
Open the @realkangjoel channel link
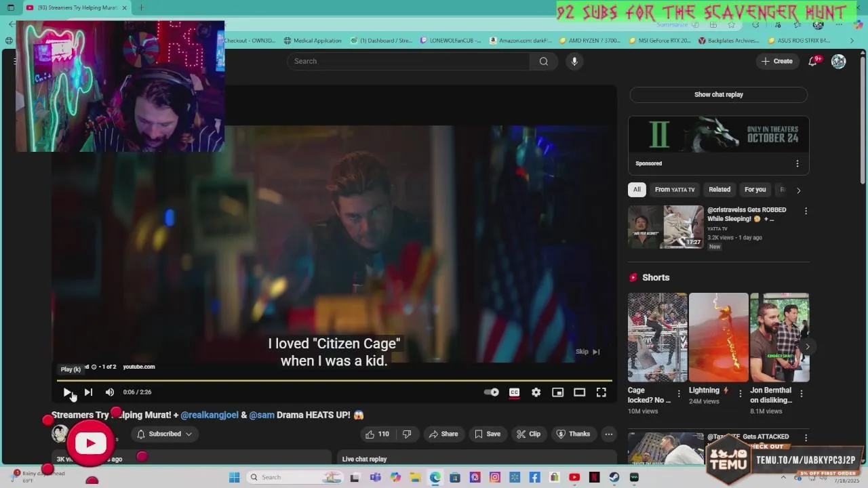(x=210, y=415)
